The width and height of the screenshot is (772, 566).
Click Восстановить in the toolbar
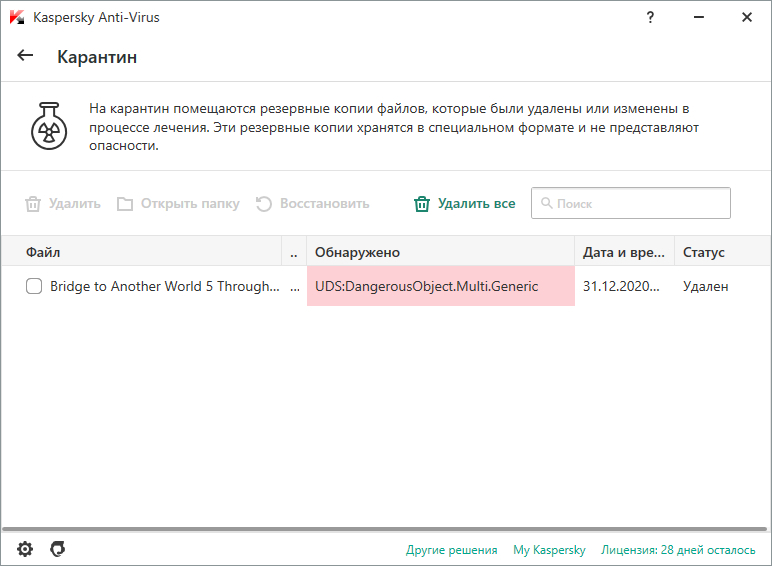click(313, 203)
